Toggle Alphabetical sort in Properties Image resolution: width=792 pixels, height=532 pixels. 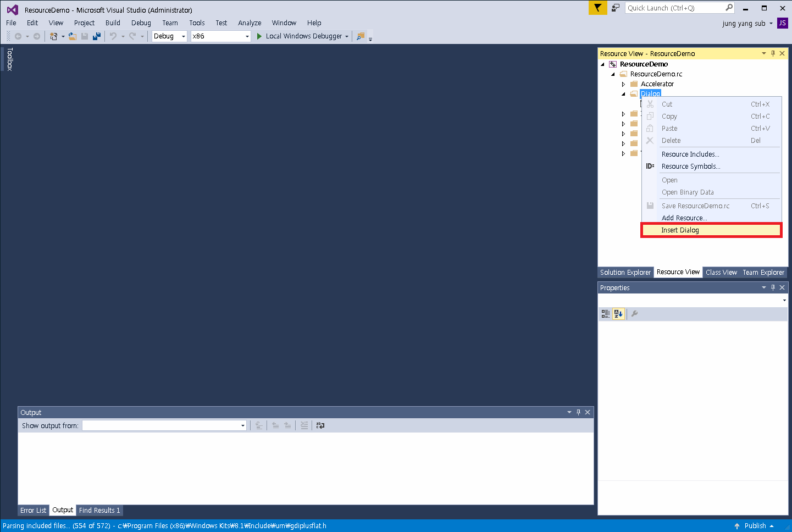tap(618, 314)
